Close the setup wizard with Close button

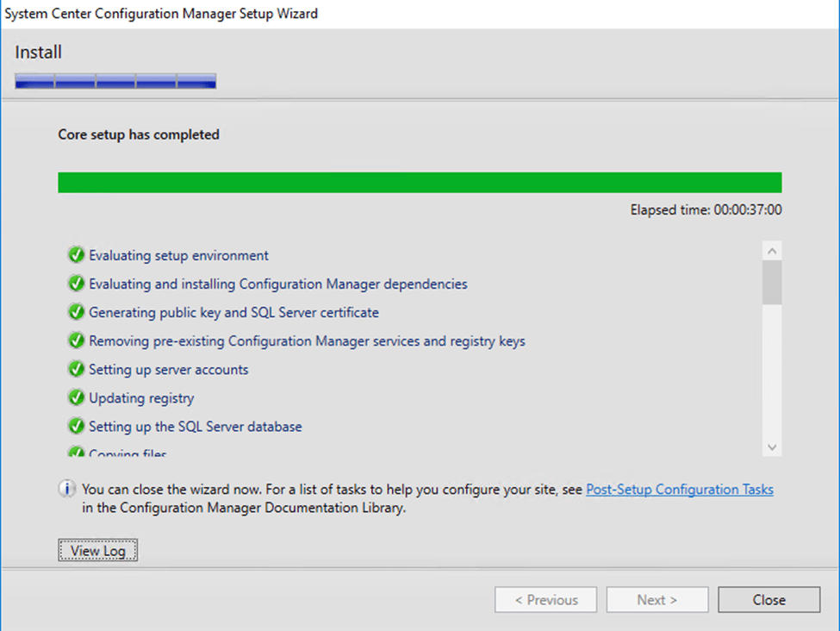(768, 600)
